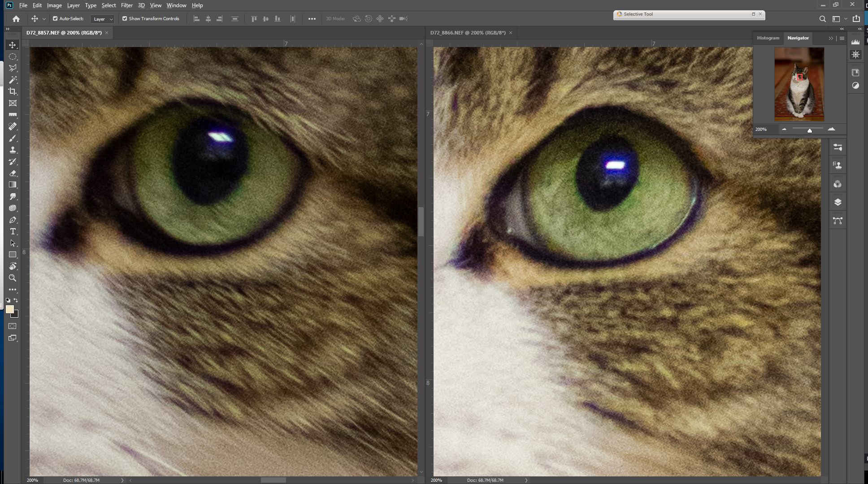This screenshot has height=484, width=868.
Task: Align top edges button in options bar
Action: point(254,19)
